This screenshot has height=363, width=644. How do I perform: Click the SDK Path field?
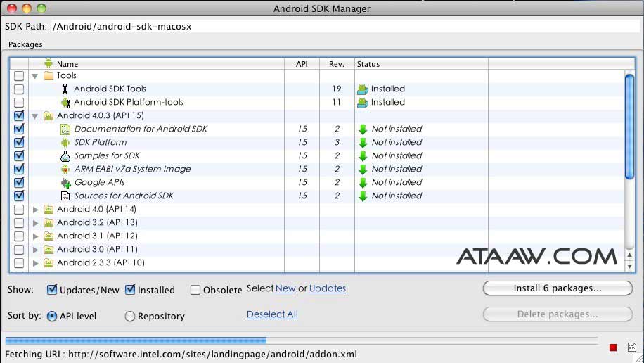(345, 26)
